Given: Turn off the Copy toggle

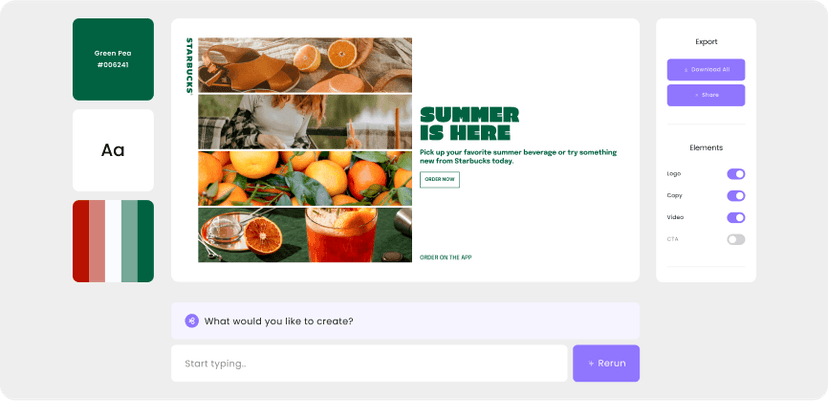Looking at the screenshot, I should tap(736, 195).
